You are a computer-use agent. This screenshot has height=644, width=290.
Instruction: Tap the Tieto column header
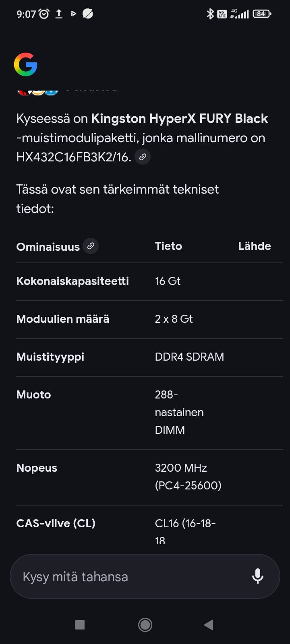(168, 246)
